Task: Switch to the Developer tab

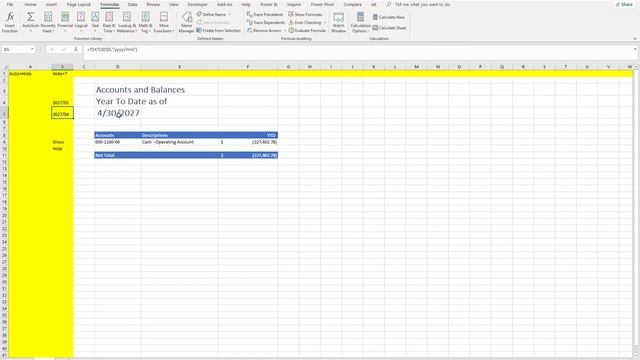Action: coord(198,4)
